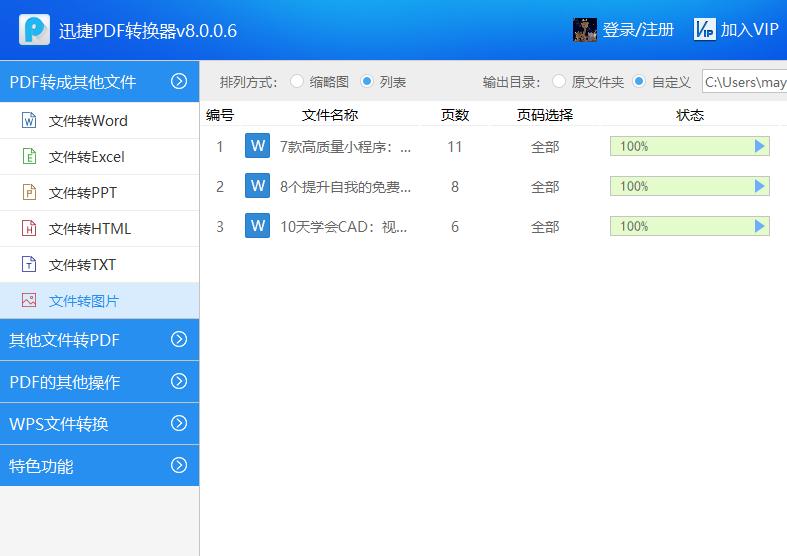Screen dimensions: 787x556
Task: Click the 其他文件转PDF header label
Action: (x=64, y=340)
